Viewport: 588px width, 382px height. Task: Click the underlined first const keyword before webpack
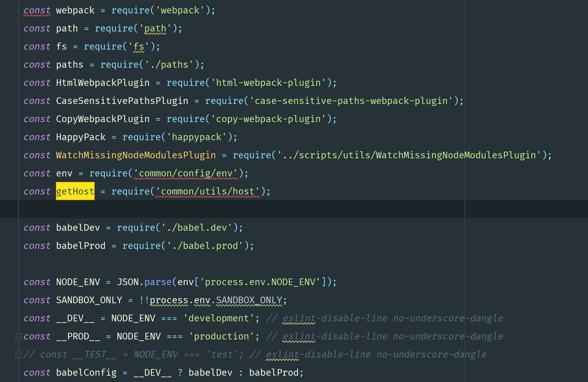[x=37, y=10]
